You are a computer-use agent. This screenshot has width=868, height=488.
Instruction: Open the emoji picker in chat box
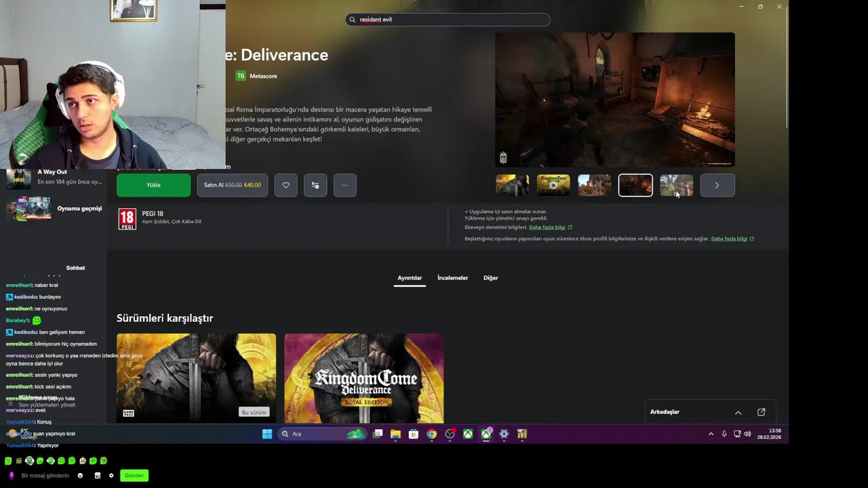(x=80, y=476)
